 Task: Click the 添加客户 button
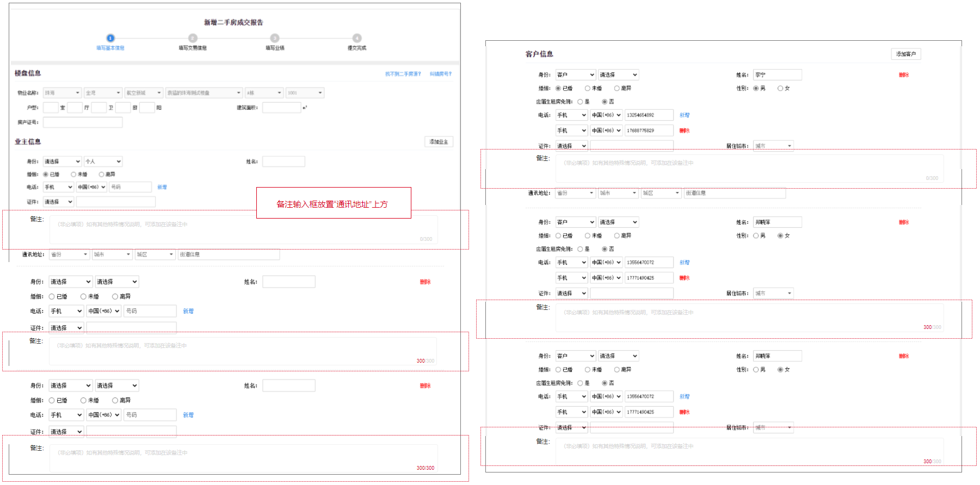[906, 54]
